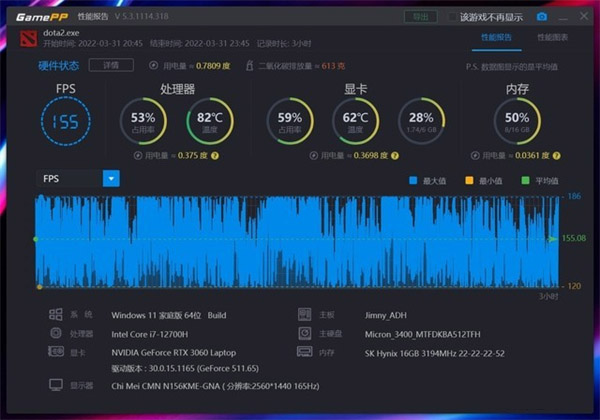Close the GamePP report window
Viewport: 600px width, 420px height.
pyautogui.click(x=584, y=16)
